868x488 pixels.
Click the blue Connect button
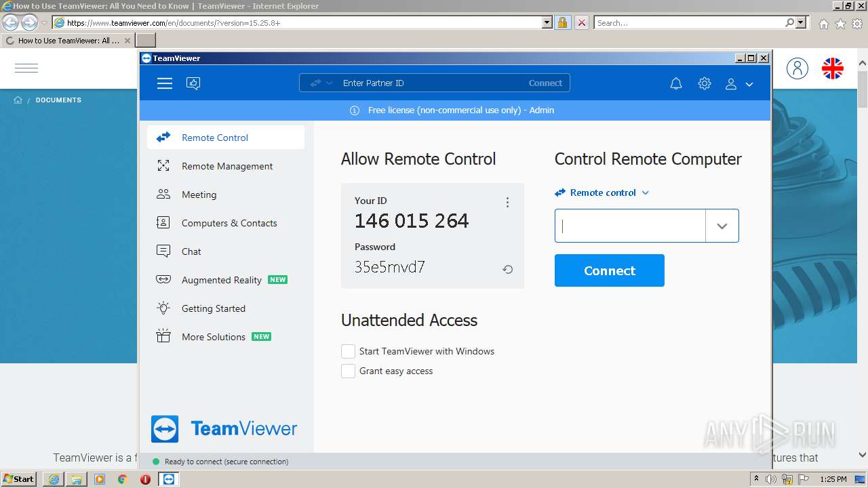(610, 270)
